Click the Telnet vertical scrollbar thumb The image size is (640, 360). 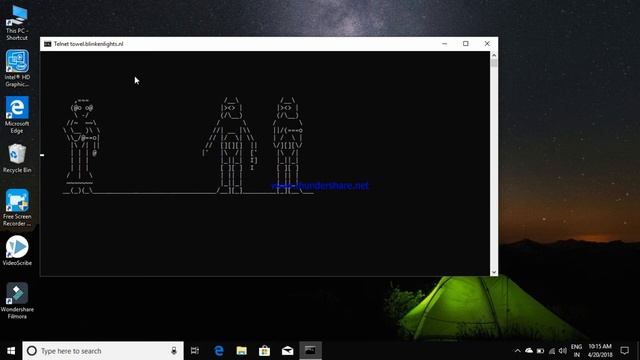(x=494, y=63)
